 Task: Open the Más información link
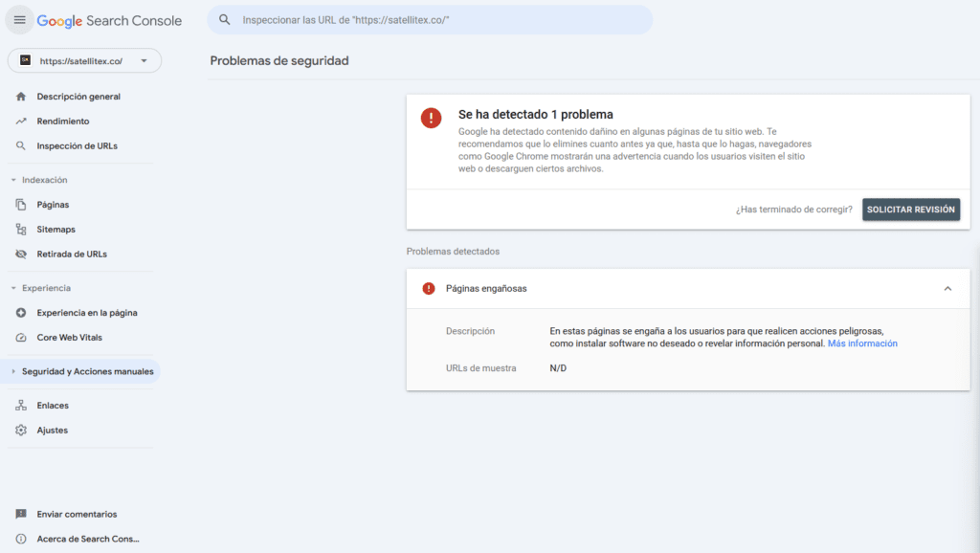[862, 343]
